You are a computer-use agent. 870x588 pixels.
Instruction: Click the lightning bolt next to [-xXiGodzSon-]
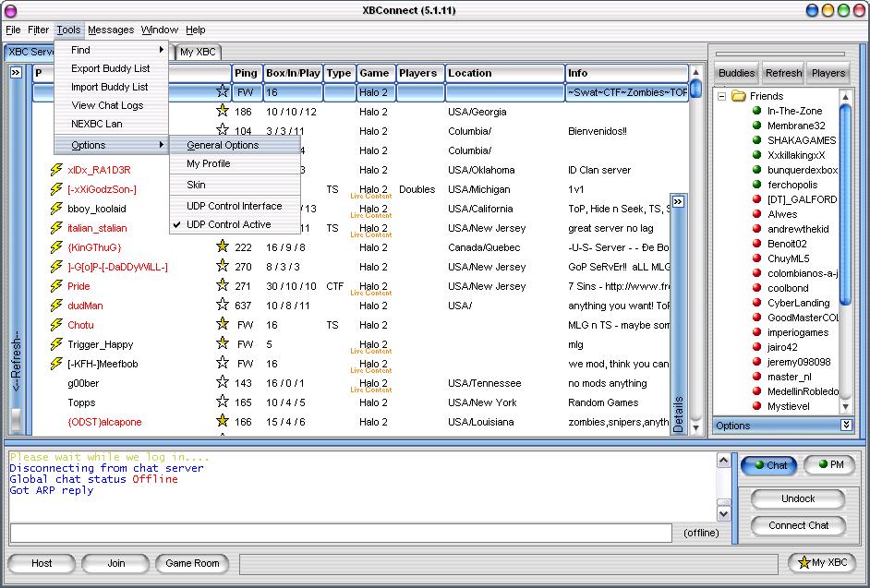coord(56,189)
